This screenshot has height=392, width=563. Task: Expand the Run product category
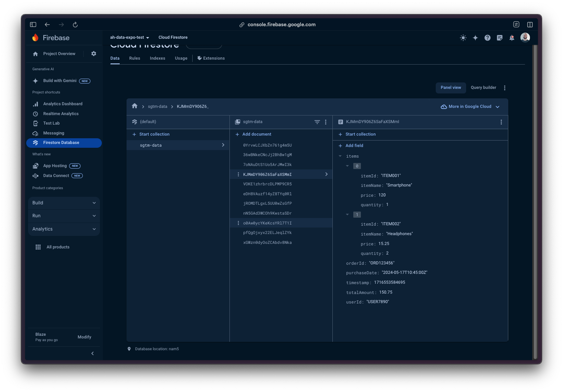coord(64,216)
